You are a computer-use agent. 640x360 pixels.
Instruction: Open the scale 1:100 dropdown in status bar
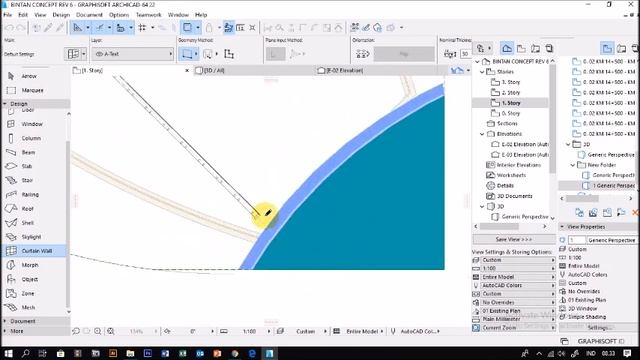click(x=249, y=331)
